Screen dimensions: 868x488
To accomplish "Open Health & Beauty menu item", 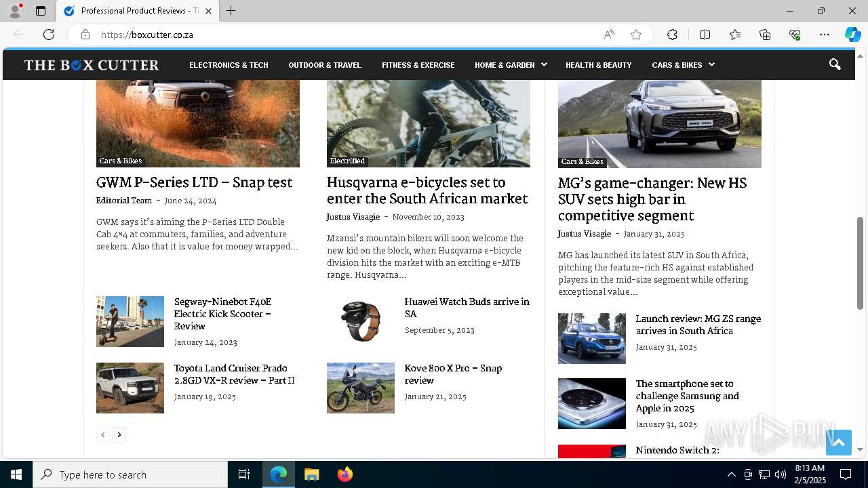I will click(x=598, y=65).
